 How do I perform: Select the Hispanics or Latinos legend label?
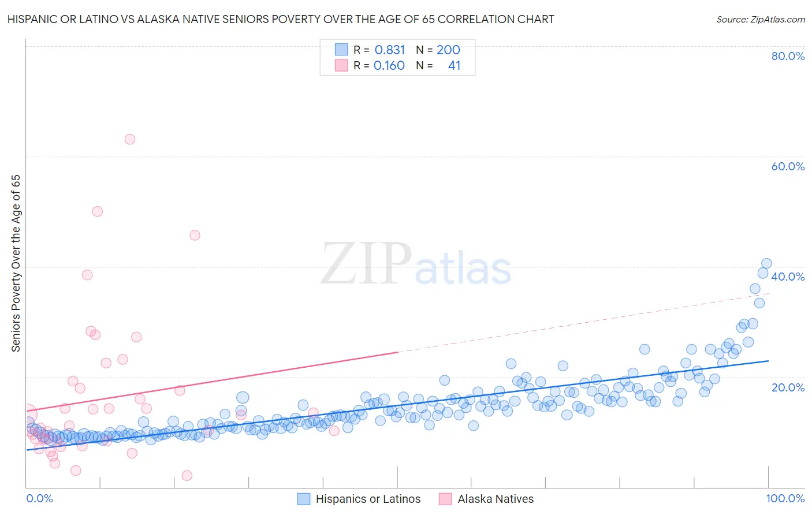(x=368, y=499)
